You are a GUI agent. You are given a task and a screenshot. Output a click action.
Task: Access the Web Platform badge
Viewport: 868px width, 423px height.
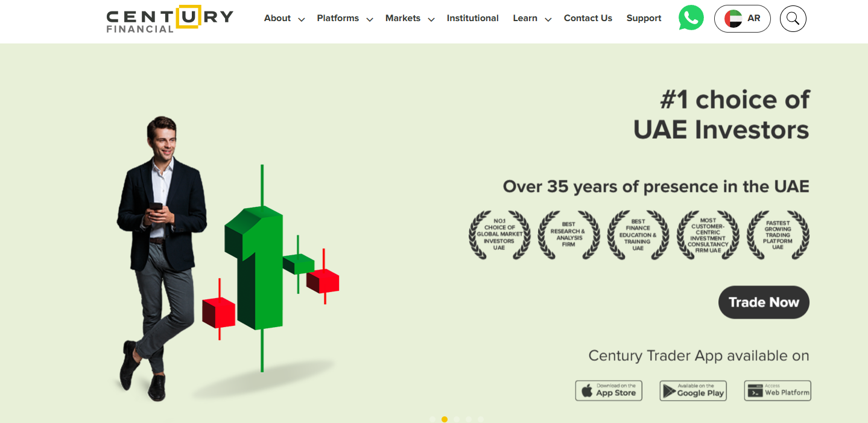(x=777, y=390)
